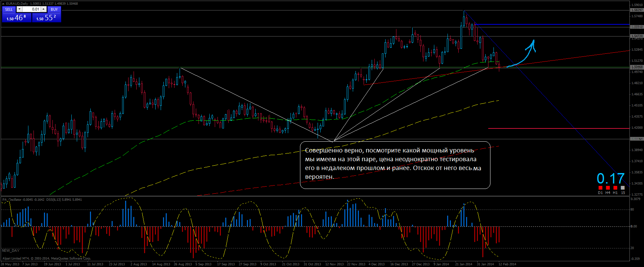
Task: Click the BUY button
Action: [x=54, y=9]
